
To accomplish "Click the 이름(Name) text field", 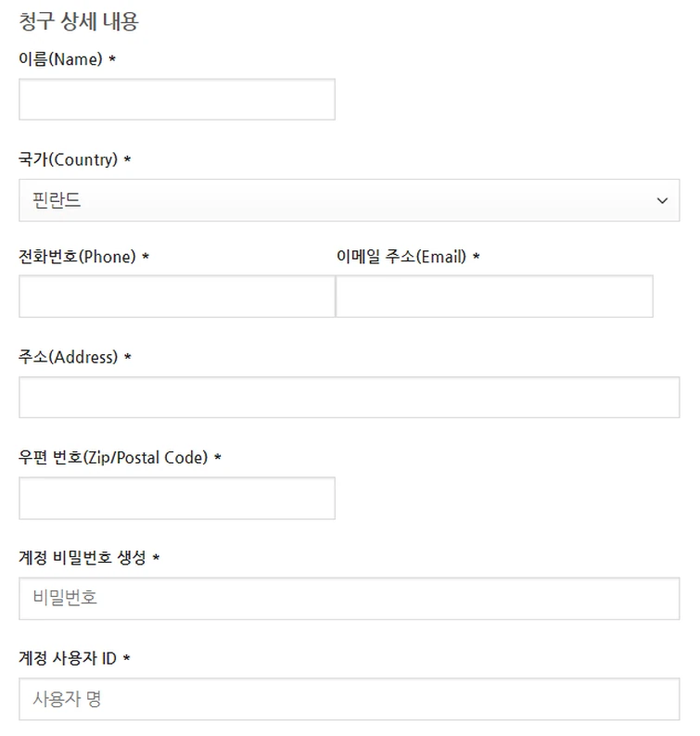I will [x=176, y=99].
